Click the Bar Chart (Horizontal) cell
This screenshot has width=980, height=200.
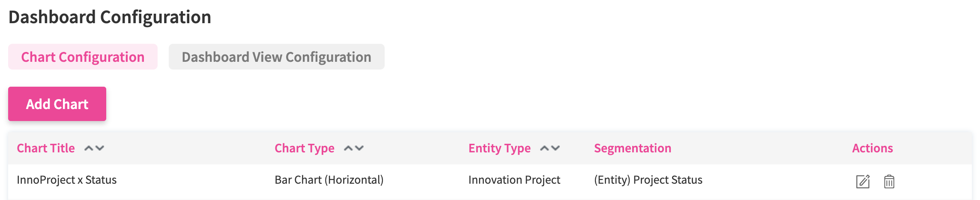pyautogui.click(x=329, y=180)
